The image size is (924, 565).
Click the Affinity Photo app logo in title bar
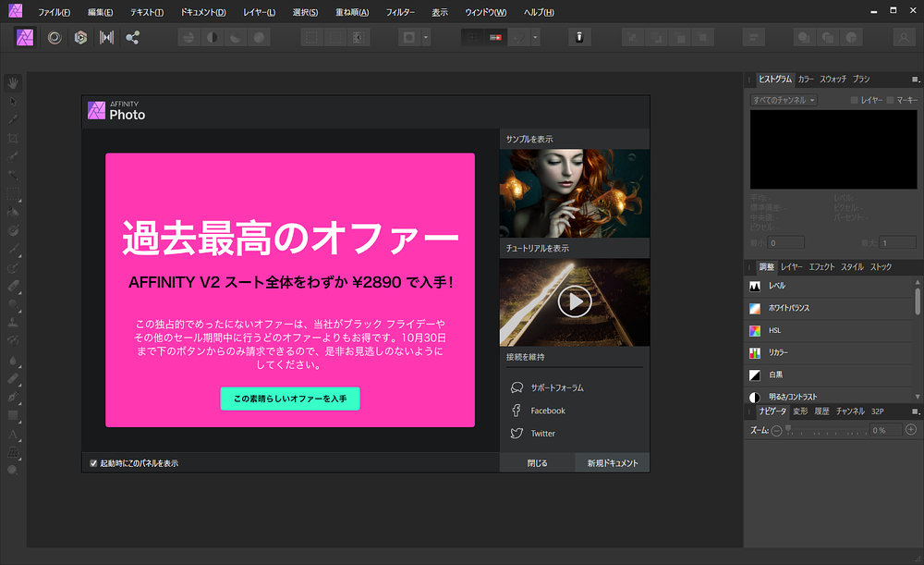coord(16,10)
